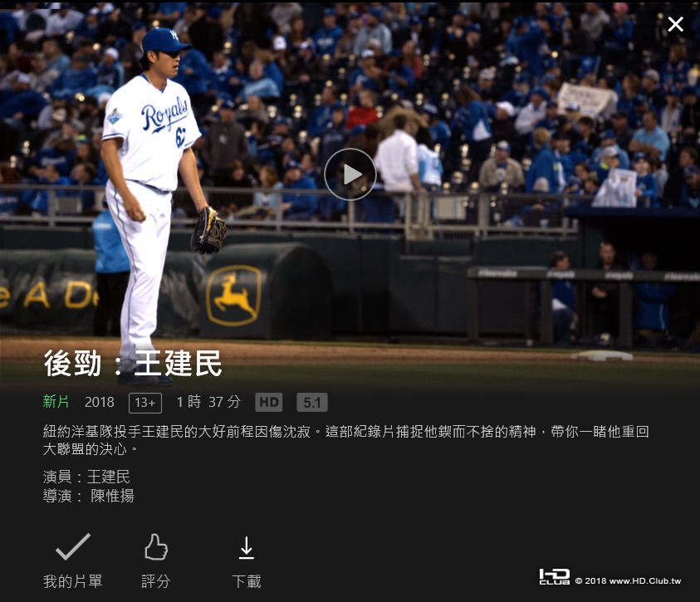Click the 我的片單 label
This screenshot has height=602, width=700.
pos(73,581)
